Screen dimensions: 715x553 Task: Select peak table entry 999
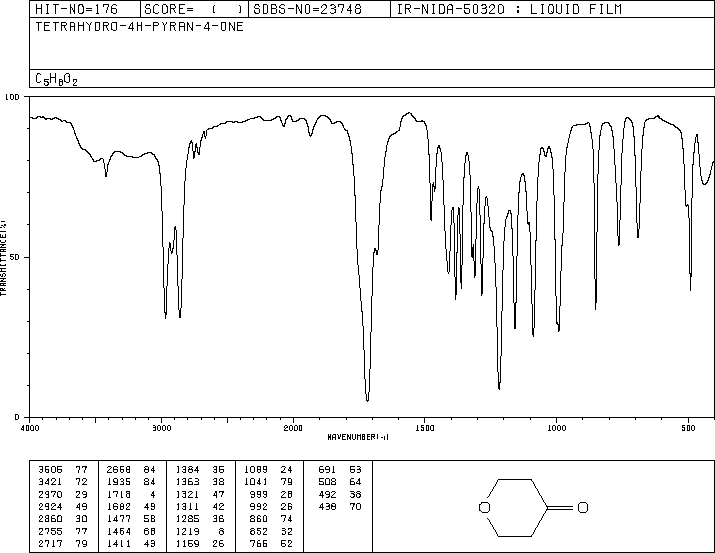pyautogui.click(x=271, y=494)
